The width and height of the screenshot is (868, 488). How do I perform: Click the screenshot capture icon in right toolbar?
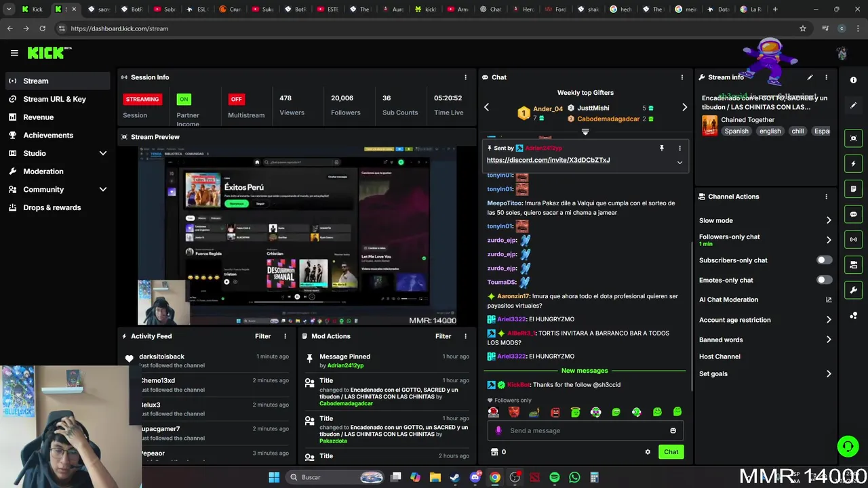(x=854, y=138)
